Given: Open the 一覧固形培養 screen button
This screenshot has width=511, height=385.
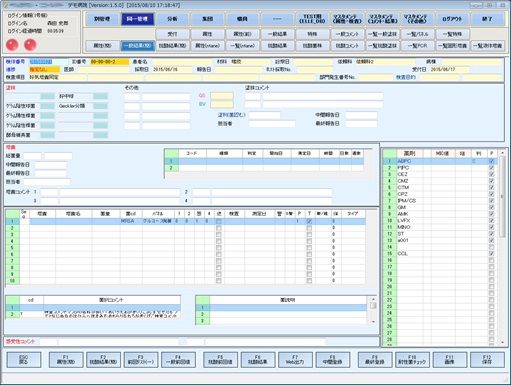Looking at the screenshot, I should 452,46.
